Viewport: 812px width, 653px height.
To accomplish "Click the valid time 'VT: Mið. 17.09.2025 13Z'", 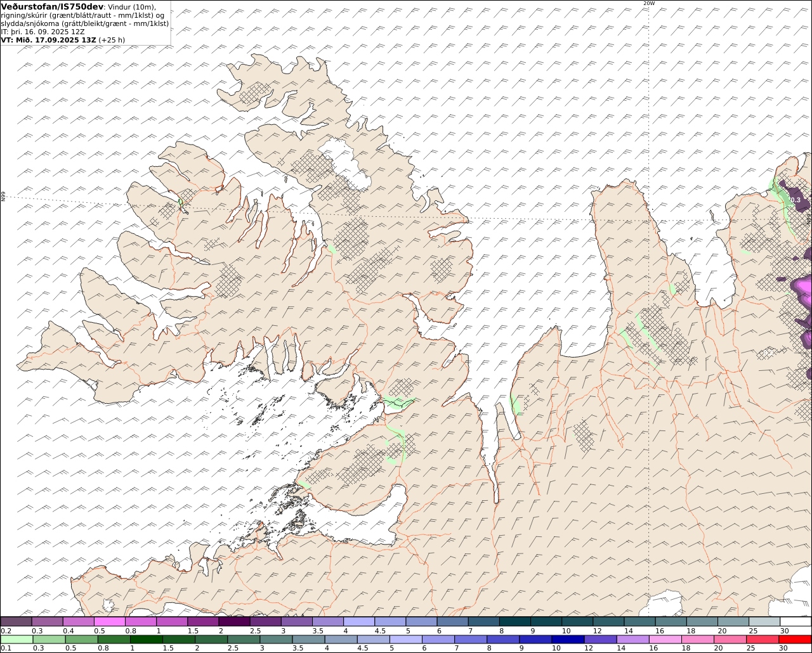I will 49,39.
